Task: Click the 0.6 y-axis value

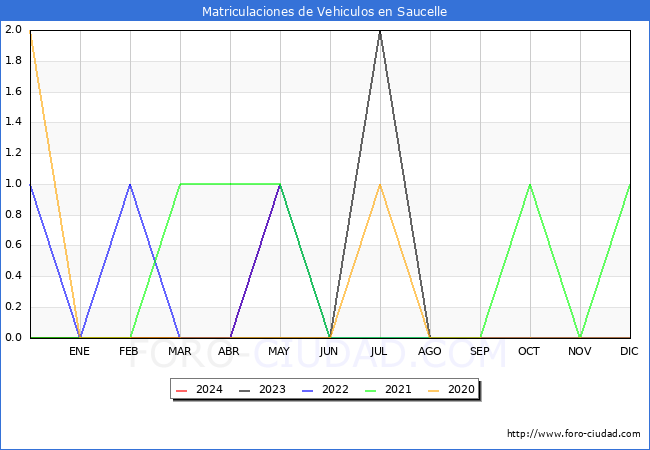Action: pyautogui.click(x=13, y=245)
